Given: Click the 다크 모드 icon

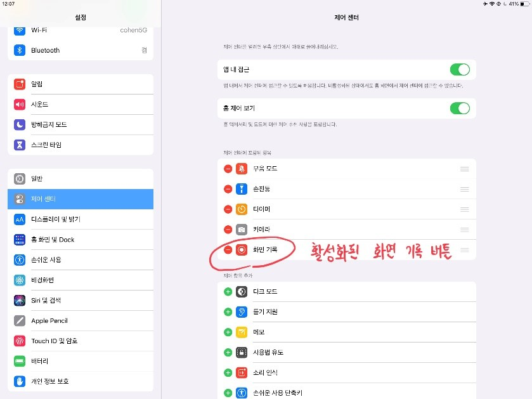Looking at the screenshot, I should point(242,291).
